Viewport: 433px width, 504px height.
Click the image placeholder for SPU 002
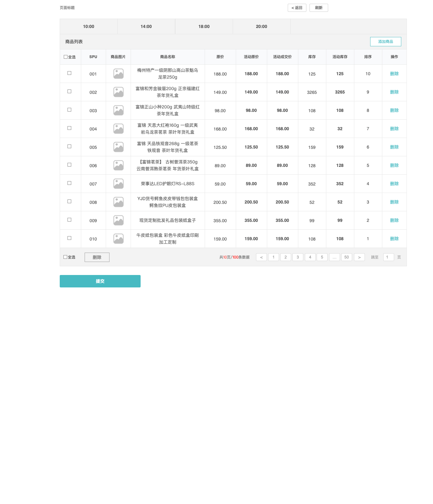(x=119, y=92)
